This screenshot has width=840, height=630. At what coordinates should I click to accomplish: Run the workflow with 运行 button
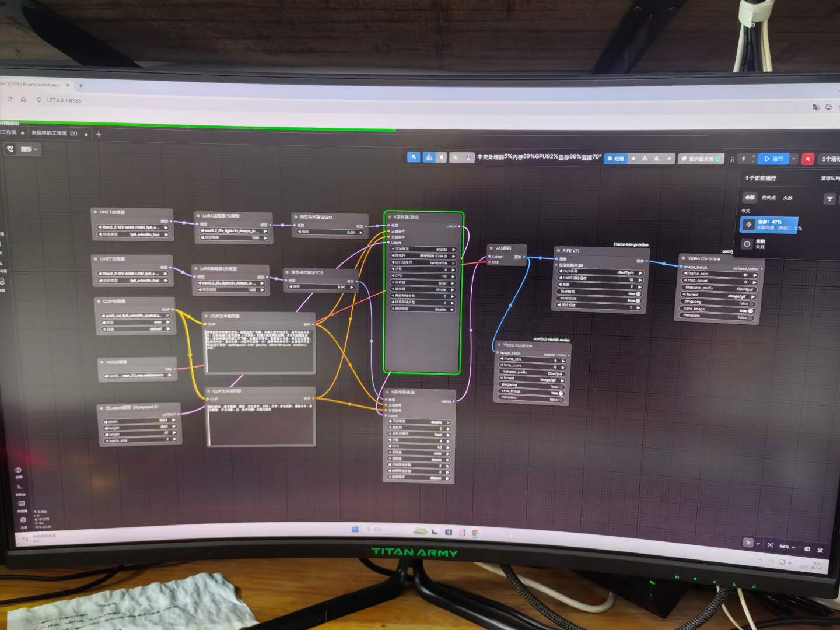point(773,159)
